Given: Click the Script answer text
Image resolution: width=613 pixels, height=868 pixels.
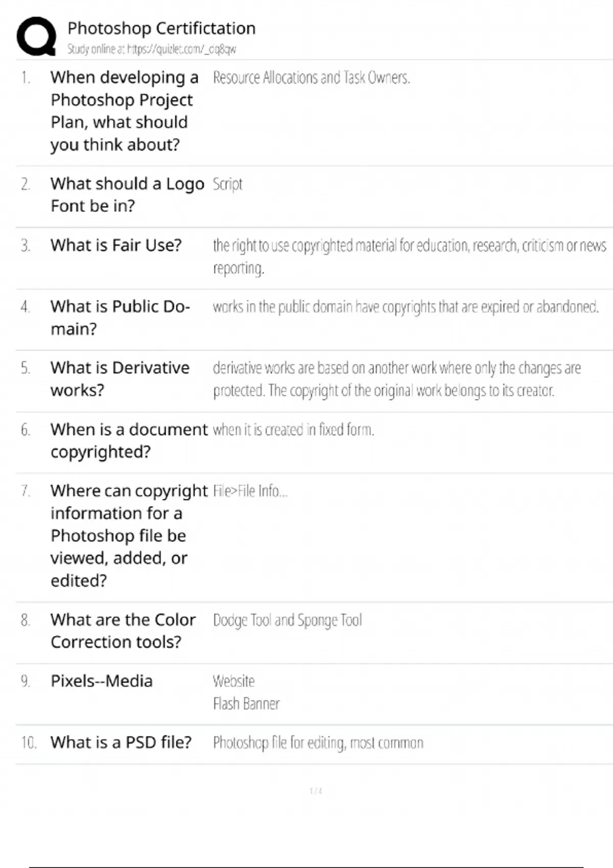Looking at the screenshot, I should tap(227, 184).
